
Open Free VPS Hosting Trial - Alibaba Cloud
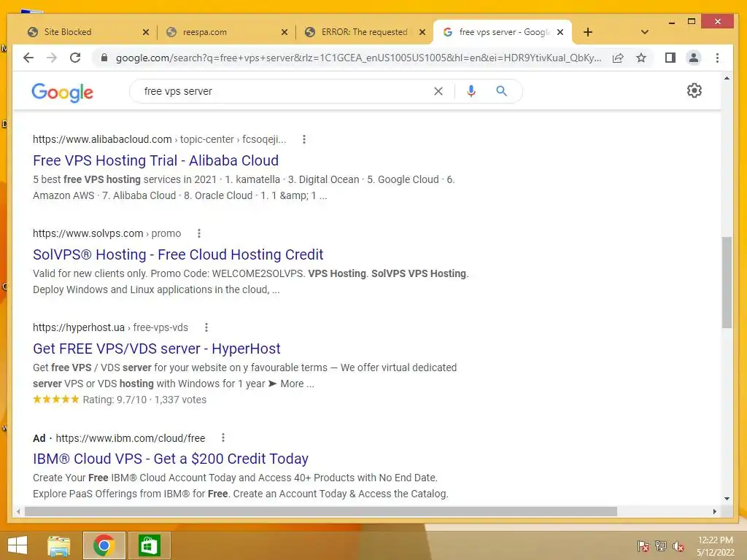156,160
